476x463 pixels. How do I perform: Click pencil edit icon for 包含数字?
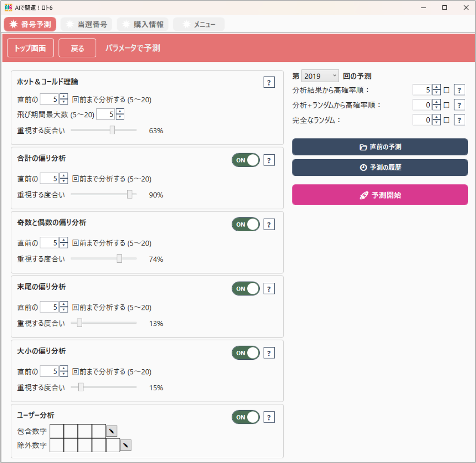111,431
